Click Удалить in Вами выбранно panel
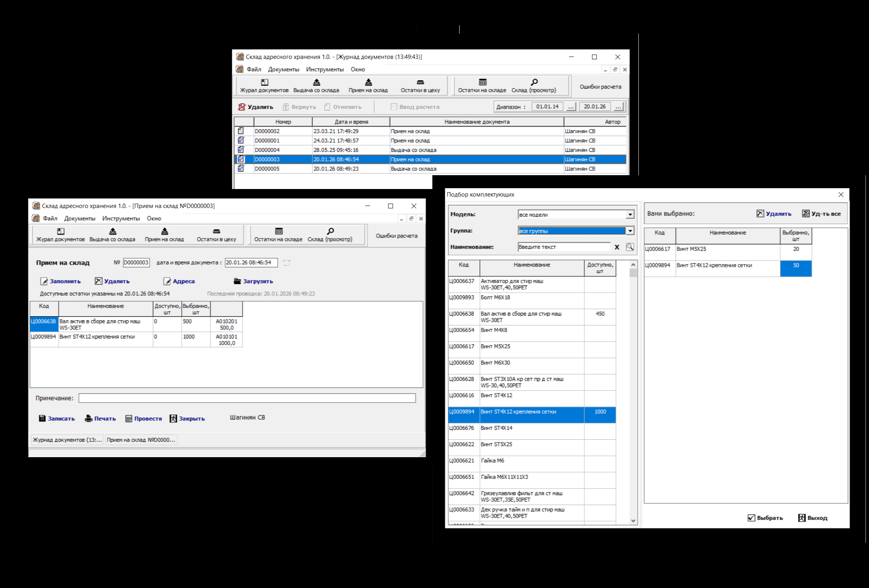This screenshot has height=588, width=869. (774, 214)
